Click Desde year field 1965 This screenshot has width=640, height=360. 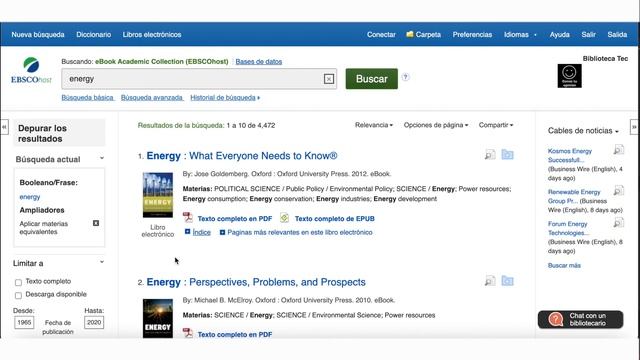[x=24, y=322]
